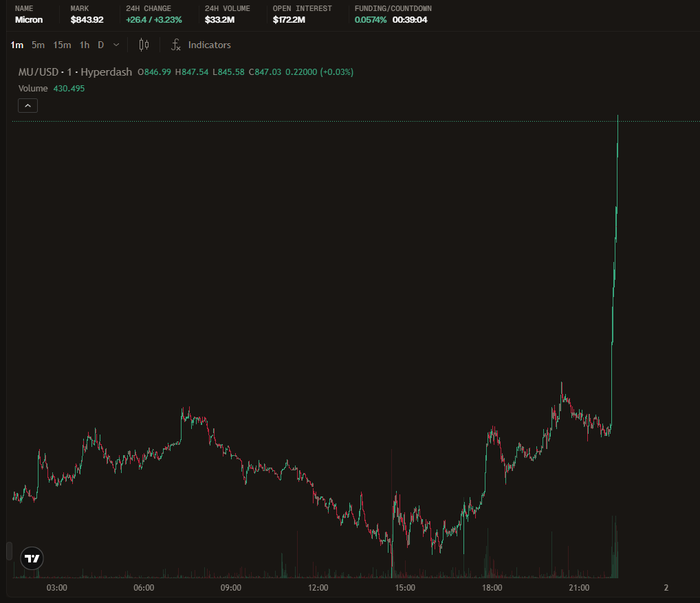Click the 21:00 time axis label

click(579, 588)
